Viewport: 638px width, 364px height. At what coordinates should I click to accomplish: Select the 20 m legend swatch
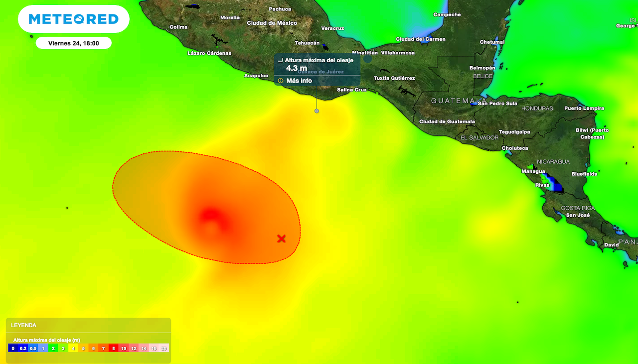click(x=164, y=348)
